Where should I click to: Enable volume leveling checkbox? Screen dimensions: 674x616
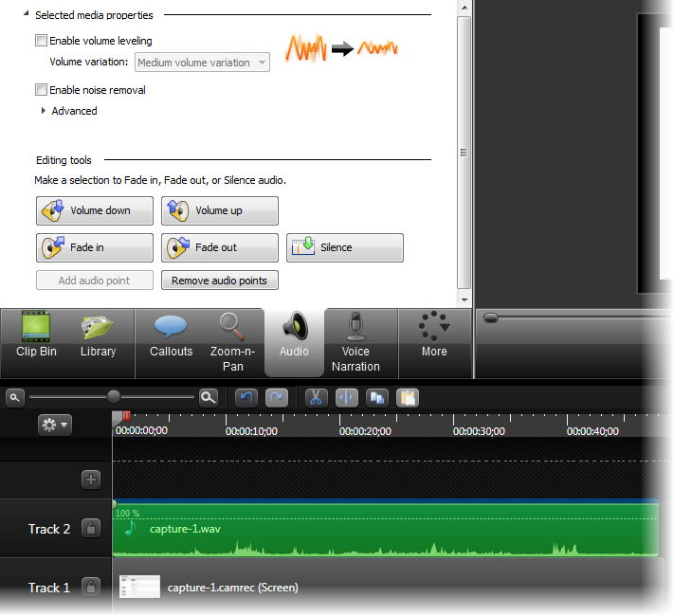[41, 41]
